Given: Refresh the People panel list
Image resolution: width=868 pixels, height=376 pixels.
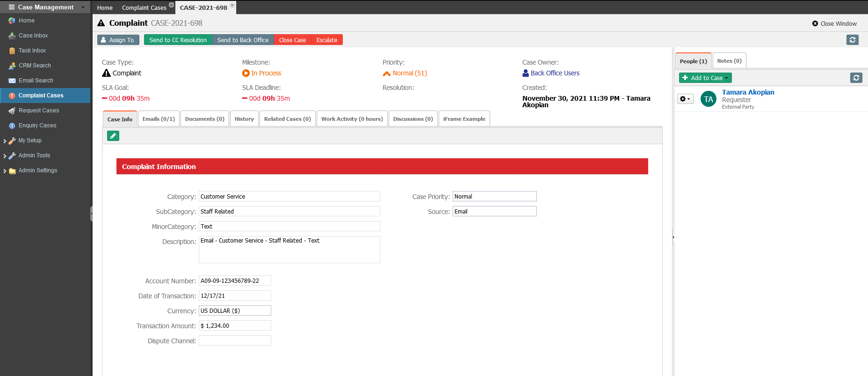Looking at the screenshot, I should (856, 78).
